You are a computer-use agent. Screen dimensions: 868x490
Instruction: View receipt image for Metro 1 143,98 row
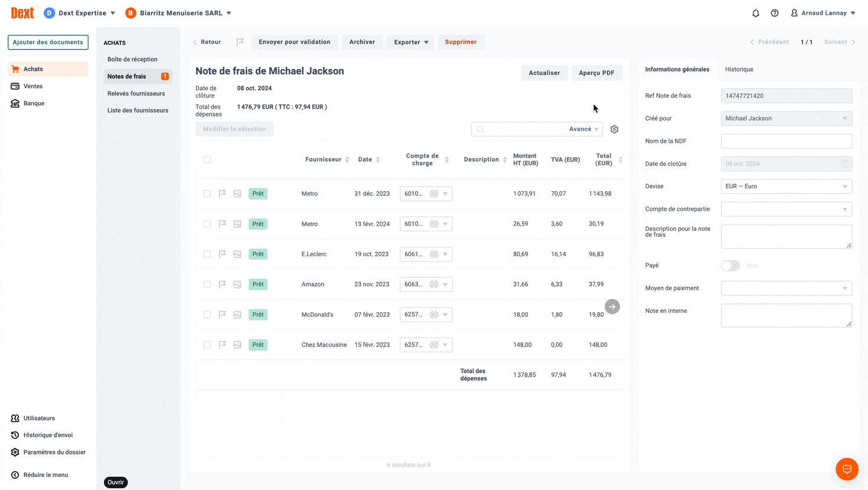coord(237,194)
